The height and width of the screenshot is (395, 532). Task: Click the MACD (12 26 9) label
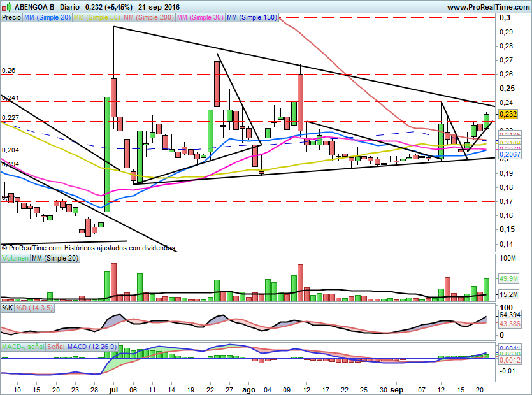click(93, 347)
